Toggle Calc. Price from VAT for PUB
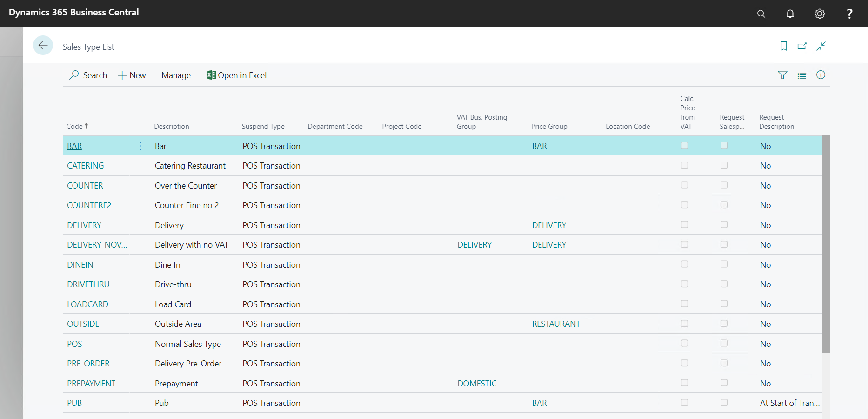 click(684, 403)
